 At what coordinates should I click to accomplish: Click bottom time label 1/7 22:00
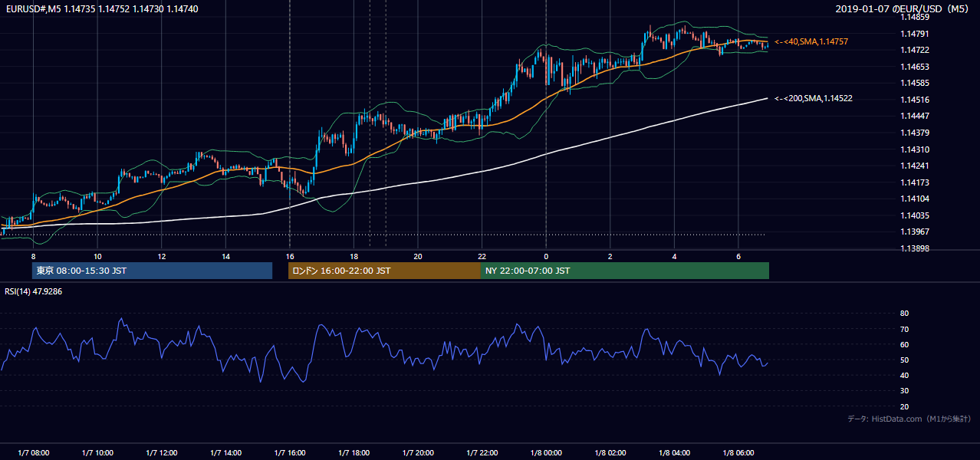tap(482, 453)
